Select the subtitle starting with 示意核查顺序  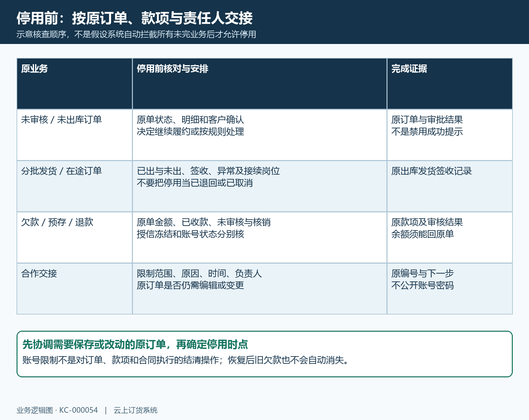tap(136, 34)
